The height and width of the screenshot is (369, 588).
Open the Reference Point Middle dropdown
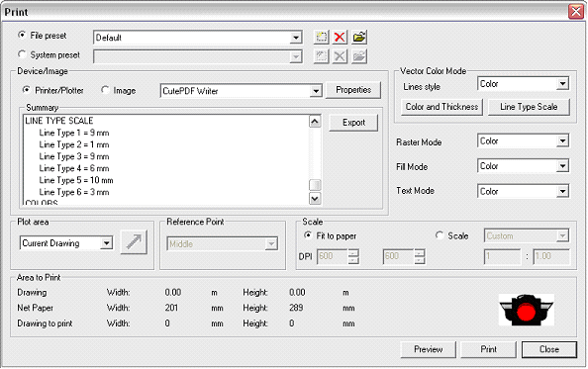[x=271, y=244]
